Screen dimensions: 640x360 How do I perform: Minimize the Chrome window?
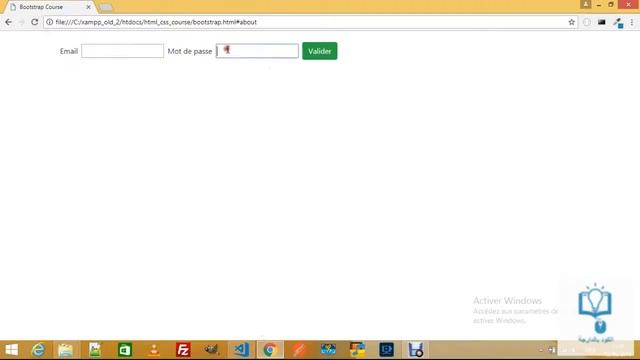pyautogui.click(x=599, y=5)
